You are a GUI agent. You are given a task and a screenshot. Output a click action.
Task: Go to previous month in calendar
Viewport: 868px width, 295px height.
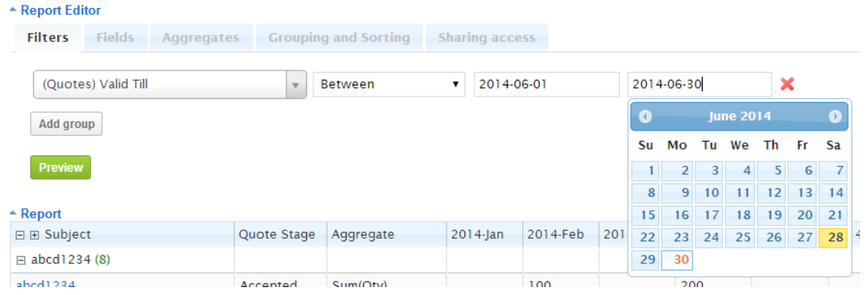645,116
